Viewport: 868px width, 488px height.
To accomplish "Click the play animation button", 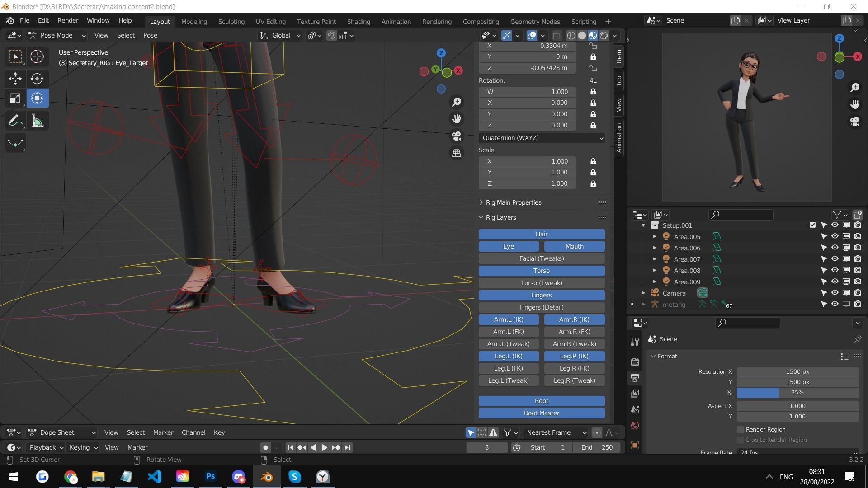I will (x=324, y=447).
